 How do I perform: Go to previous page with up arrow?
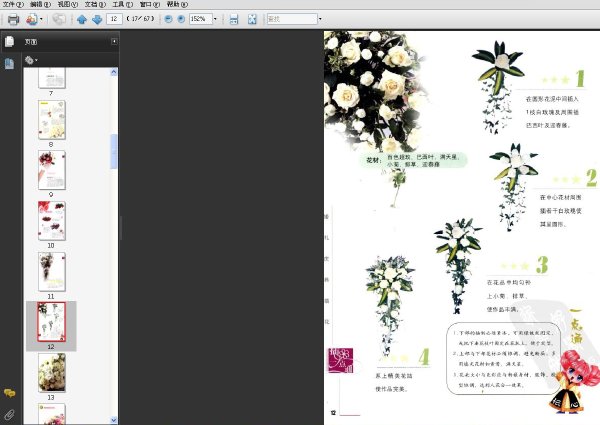[82, 19]
